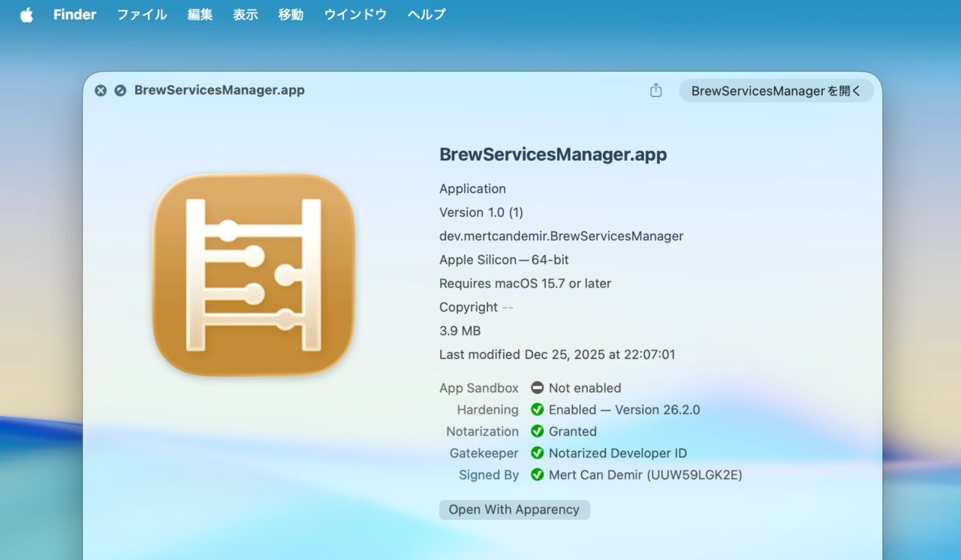Click the App Sandbox 'Not enabled' minus badge
961x560 pixels.
coord(538,388)
